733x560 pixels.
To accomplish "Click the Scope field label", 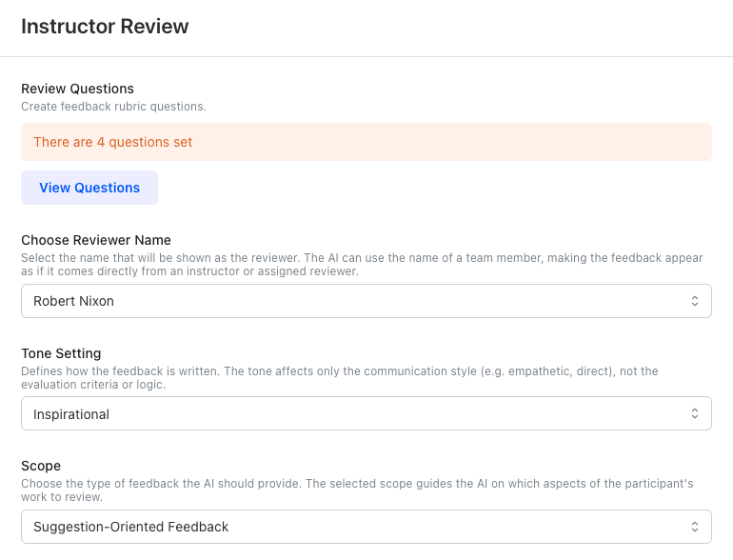I will (x=41, y=466).
